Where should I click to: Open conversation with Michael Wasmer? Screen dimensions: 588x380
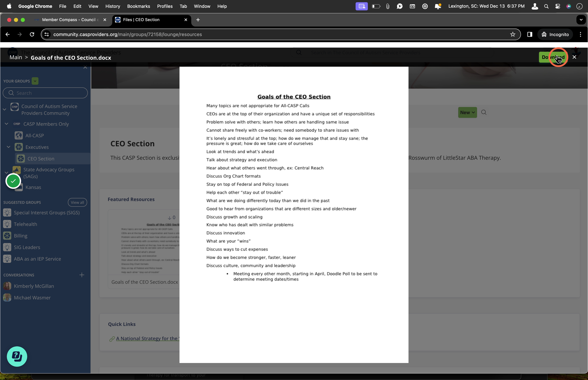click(x=32, y=298)
